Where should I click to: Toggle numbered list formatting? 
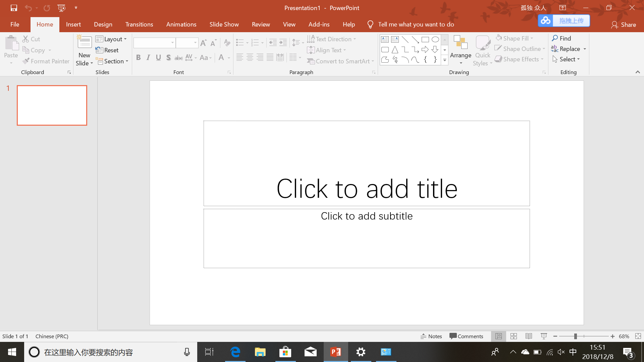(x=256, y=43)
